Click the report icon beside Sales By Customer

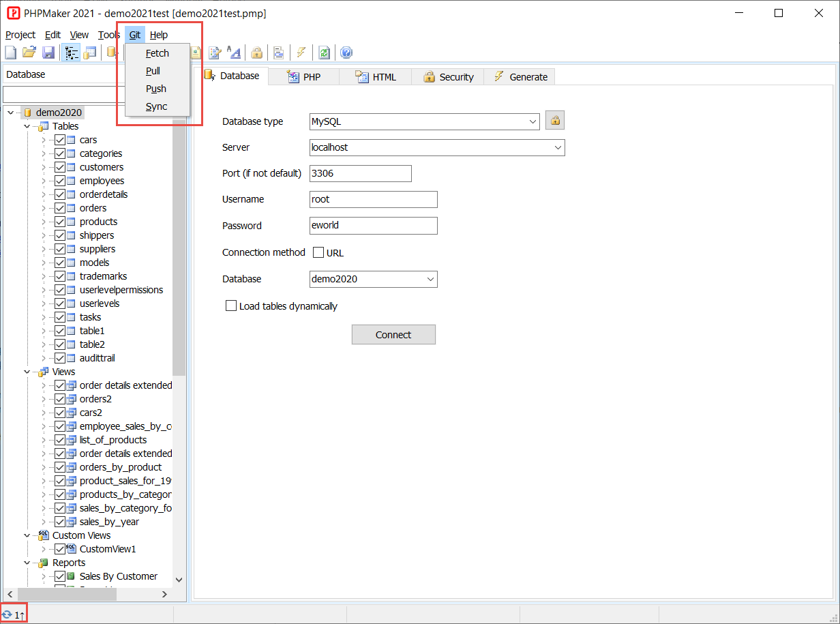(71, 576)
